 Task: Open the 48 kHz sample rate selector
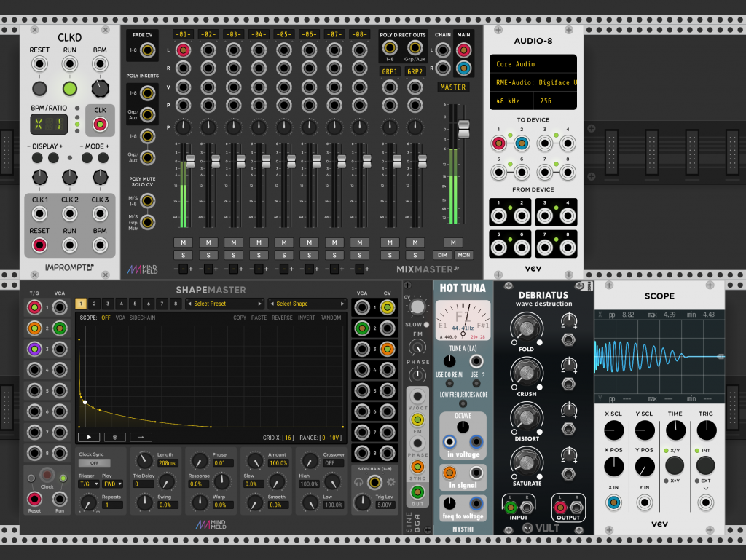pos(510,100)
